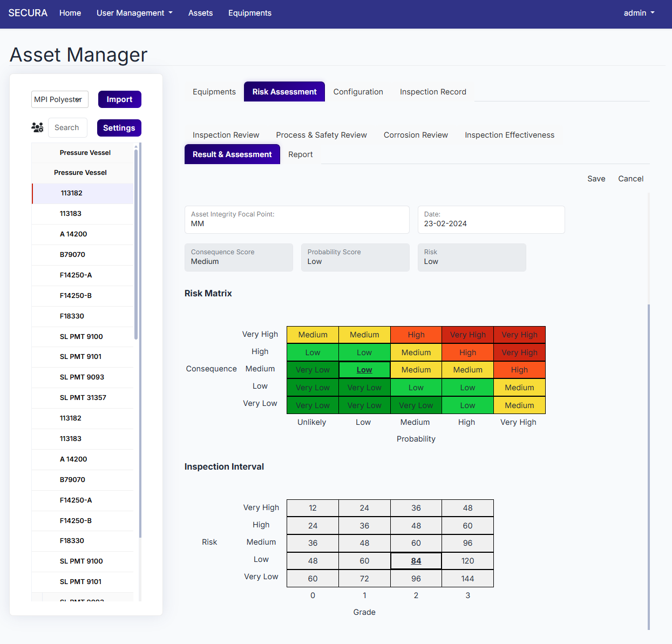
Task: Click the 12 cell in the interval table
Action: coord(313,508)
